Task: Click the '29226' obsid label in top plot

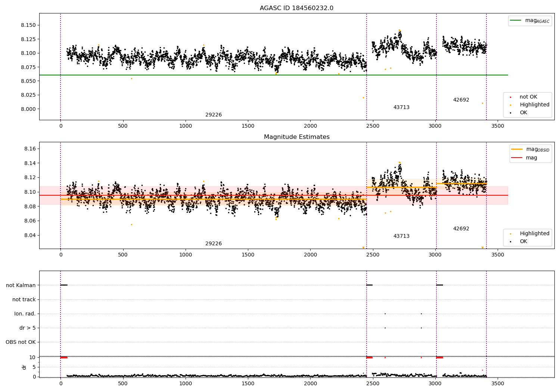Action: [214, 115]
